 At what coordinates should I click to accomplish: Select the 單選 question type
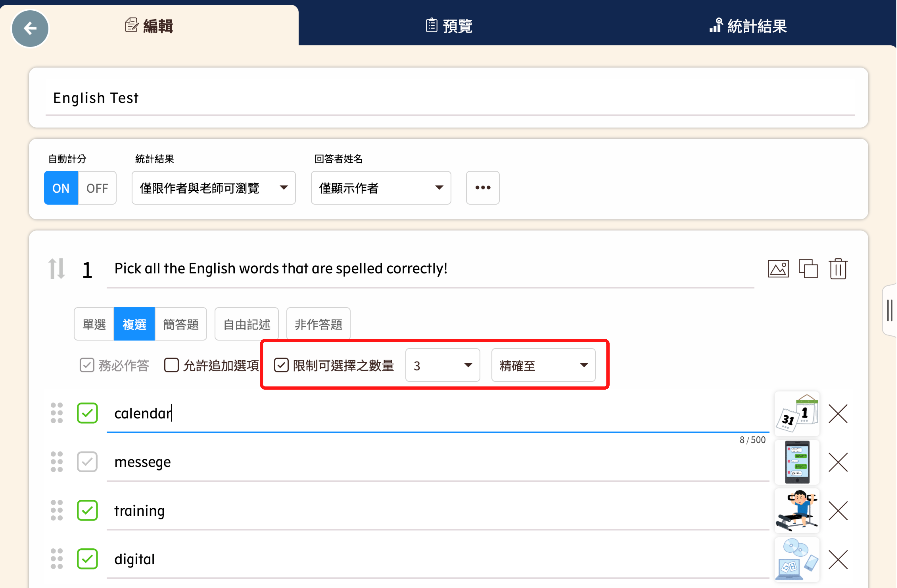(x=94, y=324)
